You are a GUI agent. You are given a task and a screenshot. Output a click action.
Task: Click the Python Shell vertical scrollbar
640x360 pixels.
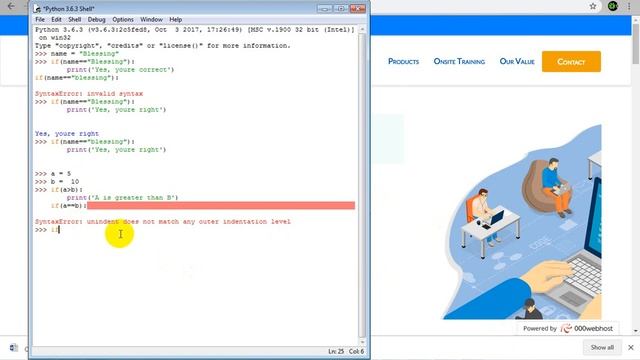(x=362, y=185)
